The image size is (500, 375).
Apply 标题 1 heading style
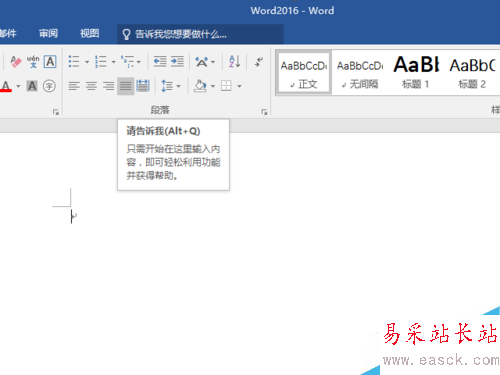416,73
